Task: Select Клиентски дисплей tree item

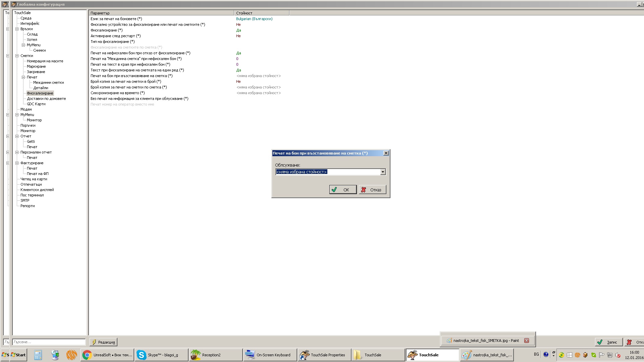Action: click(37, 190)
